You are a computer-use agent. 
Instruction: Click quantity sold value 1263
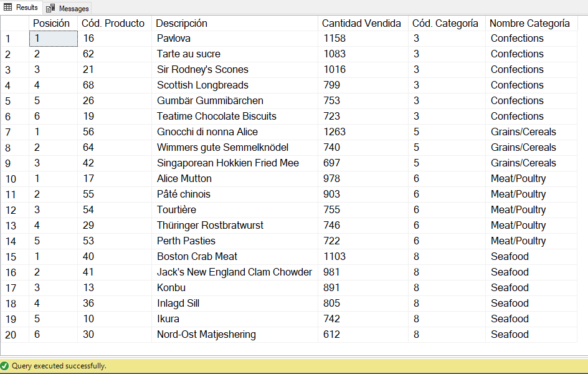coord(363,132)
